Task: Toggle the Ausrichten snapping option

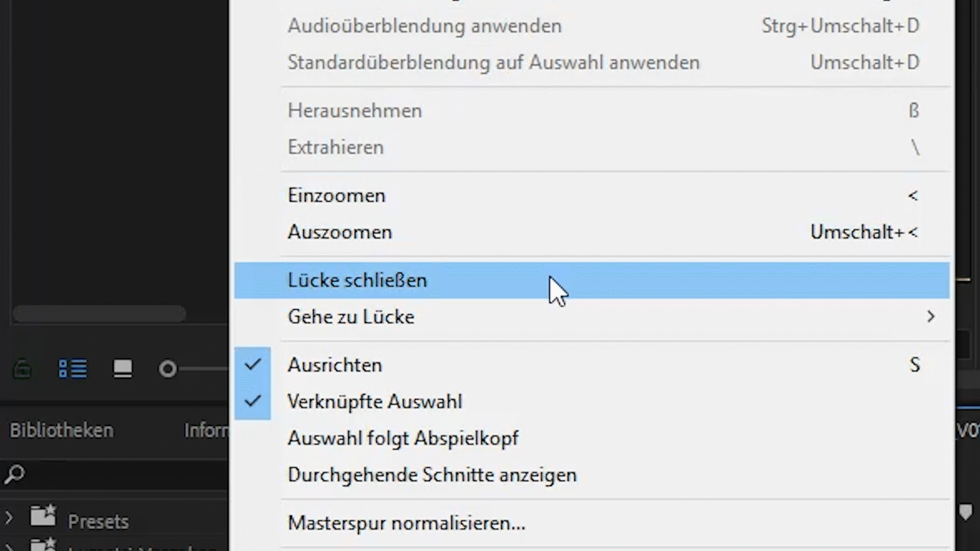Action: [334, 365]
